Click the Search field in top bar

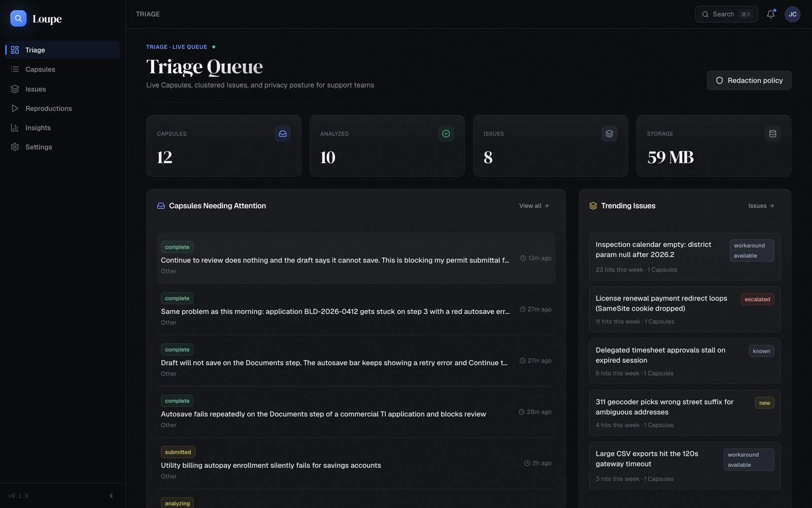(x=726, y=14)
